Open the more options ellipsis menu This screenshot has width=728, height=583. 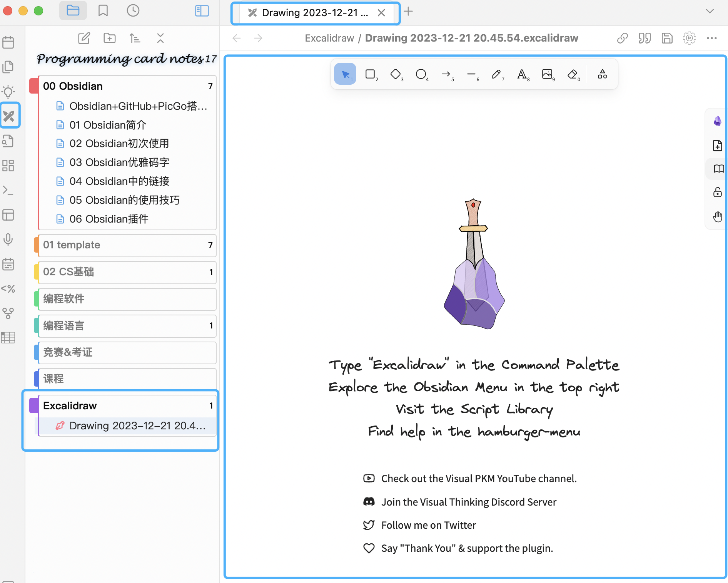coord(711,38)
